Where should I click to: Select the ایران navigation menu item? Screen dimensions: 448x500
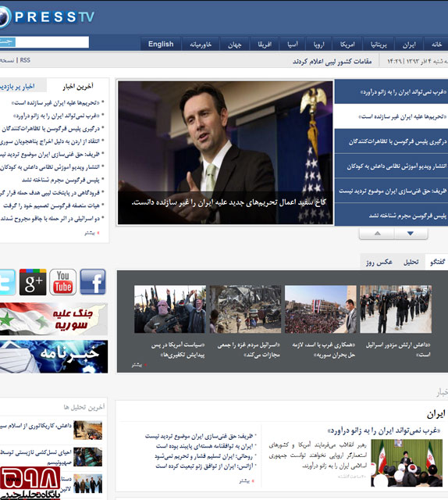[x=409, y=45]
